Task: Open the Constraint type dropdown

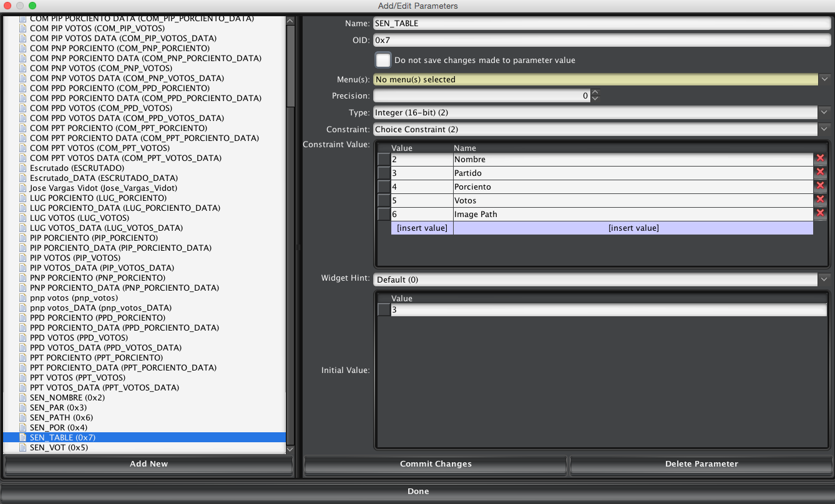Action: pos(824,130)
